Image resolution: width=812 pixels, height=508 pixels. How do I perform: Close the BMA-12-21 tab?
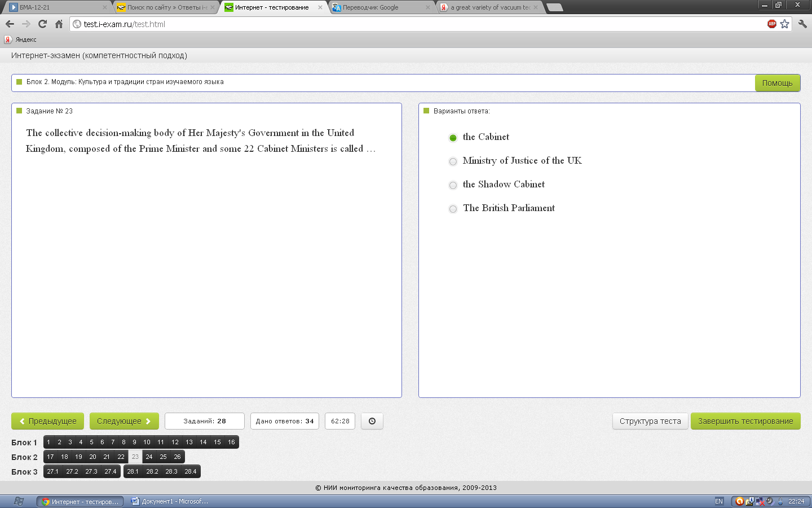click(x=104, y=7)
